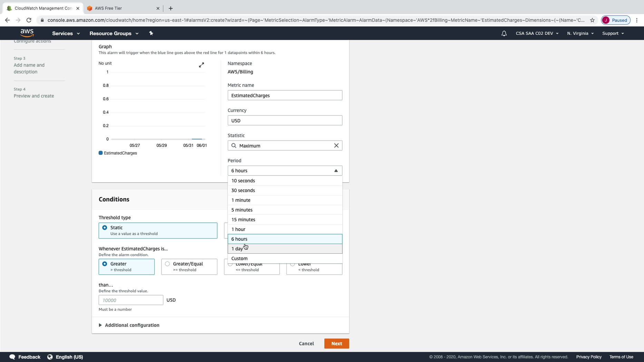
Task: Cancel the alarm creation
Action: pyautogui.click(x=306, y=343)
